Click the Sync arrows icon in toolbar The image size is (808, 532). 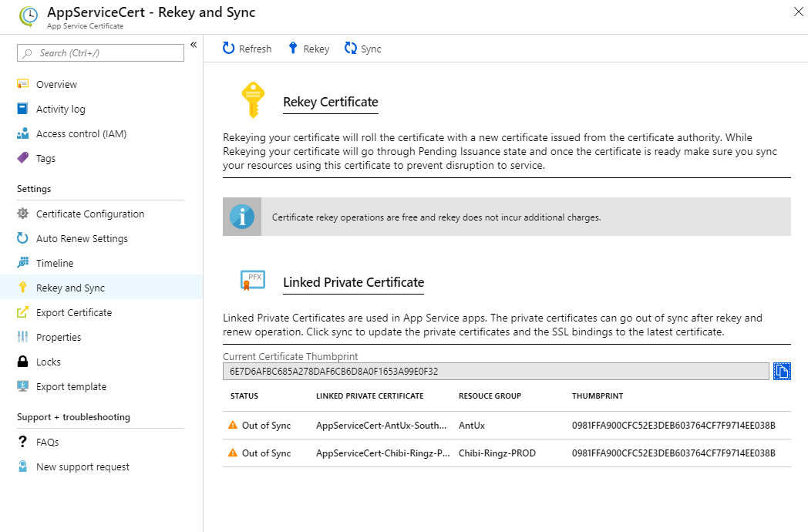pos(351,49)
